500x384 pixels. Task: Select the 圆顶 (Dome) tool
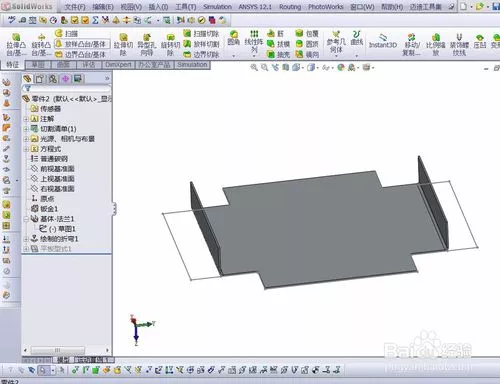[307, 44]
